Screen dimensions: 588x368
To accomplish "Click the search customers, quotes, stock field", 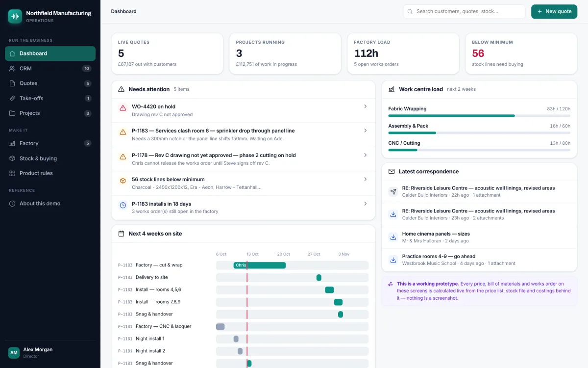I will pos(464,11).
